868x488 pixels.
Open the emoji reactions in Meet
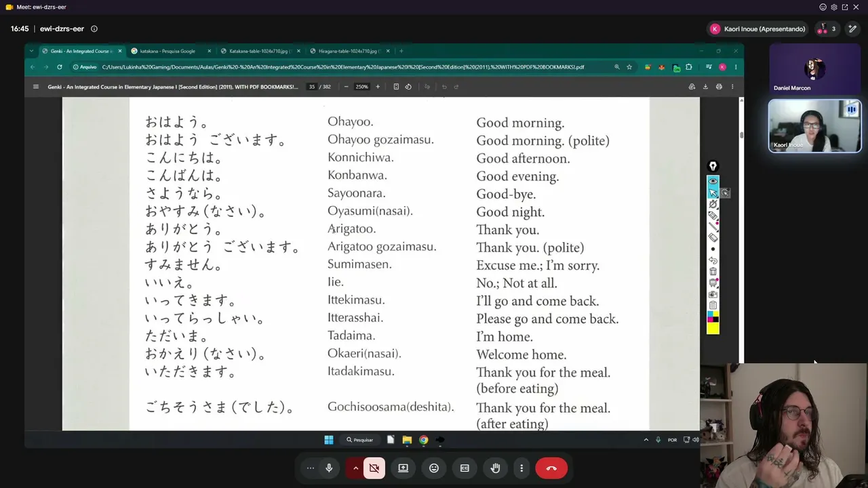tap(434, 468)
